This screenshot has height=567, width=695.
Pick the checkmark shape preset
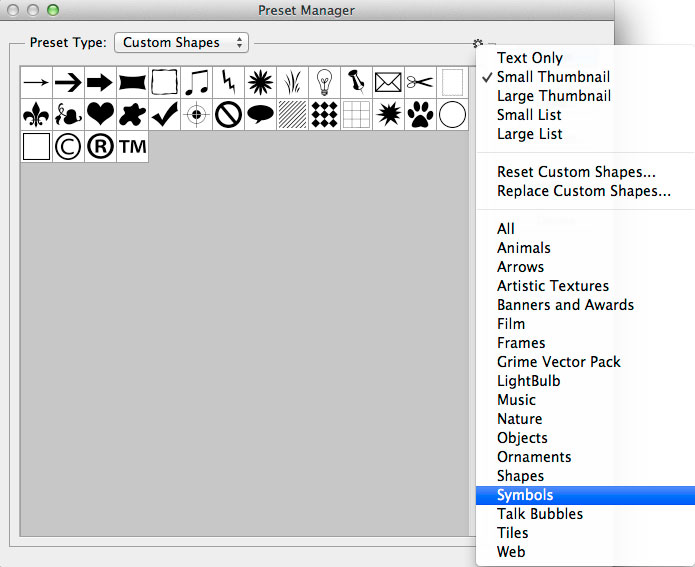click(164, 115)
